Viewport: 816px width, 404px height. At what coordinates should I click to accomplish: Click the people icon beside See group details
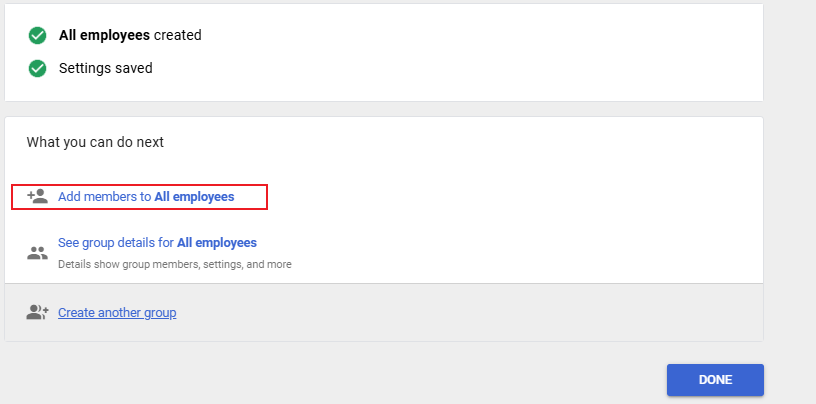point(38,253)
